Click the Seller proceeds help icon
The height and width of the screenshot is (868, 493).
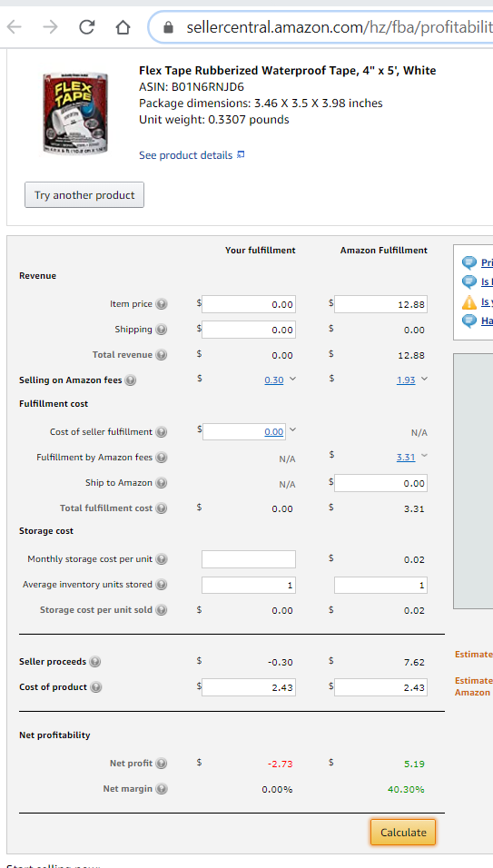[x=95, y=662]
